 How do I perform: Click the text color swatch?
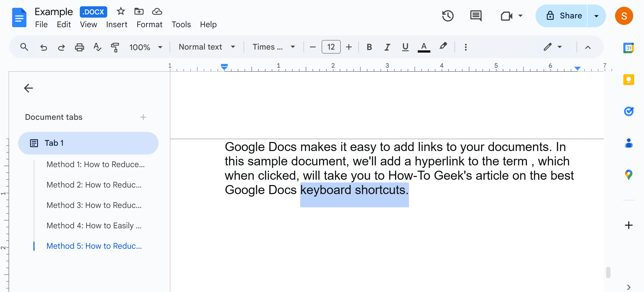click(x=424, y=46)
